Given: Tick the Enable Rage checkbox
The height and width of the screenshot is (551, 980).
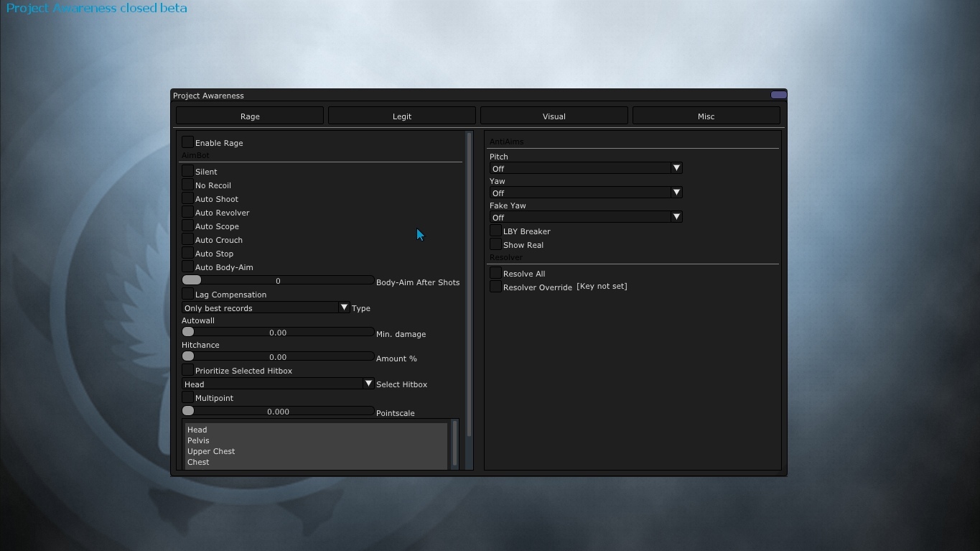Looking at the screenshot, I should click(188, 142).
